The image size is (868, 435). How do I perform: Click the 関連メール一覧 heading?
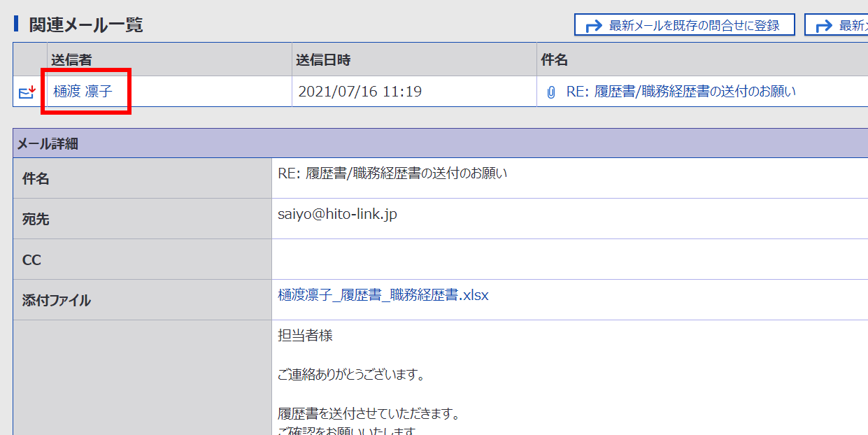tap(86, 25)
